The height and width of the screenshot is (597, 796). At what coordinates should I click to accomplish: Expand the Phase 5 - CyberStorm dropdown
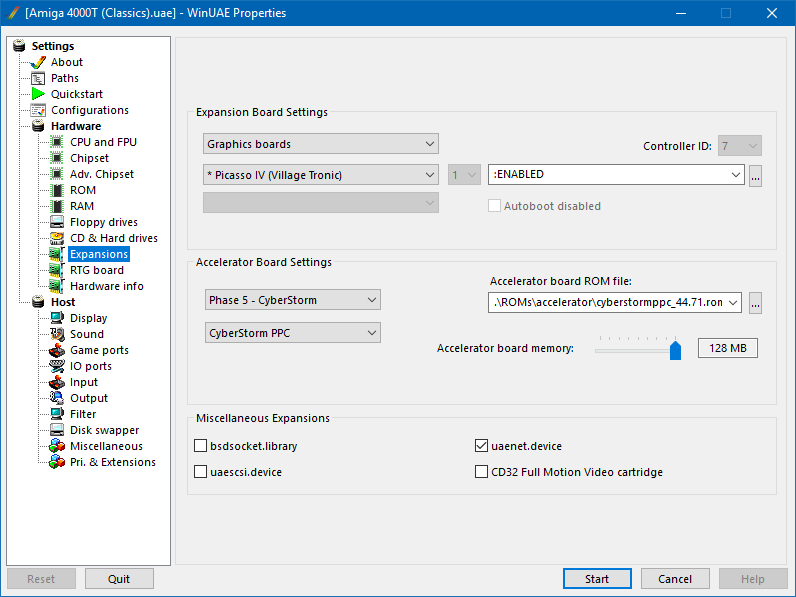tap(292, 300)
